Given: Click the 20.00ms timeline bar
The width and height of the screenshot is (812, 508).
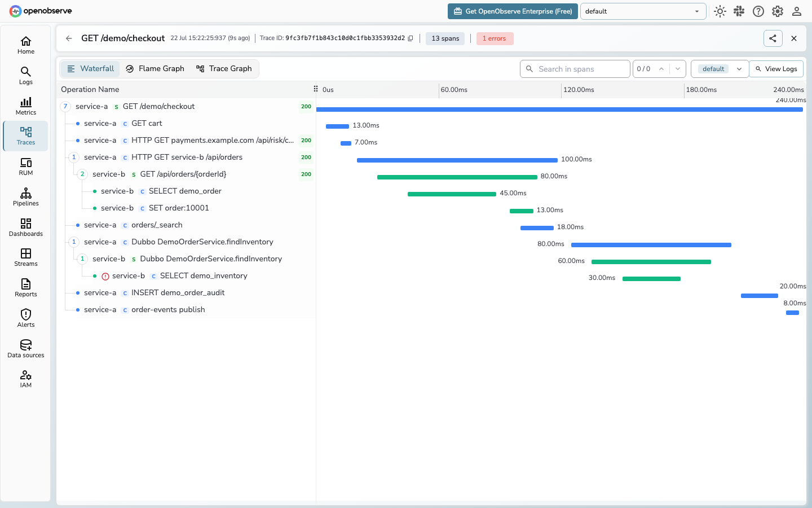Looking at the screenshot, I should 760,296.
